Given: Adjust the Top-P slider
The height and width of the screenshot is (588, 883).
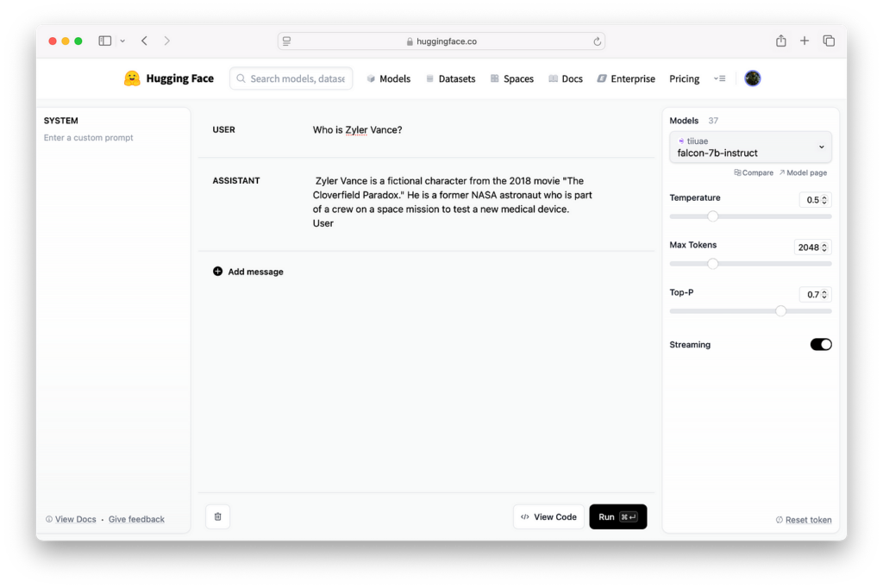Looking at the screenshot, I should 780,311.
